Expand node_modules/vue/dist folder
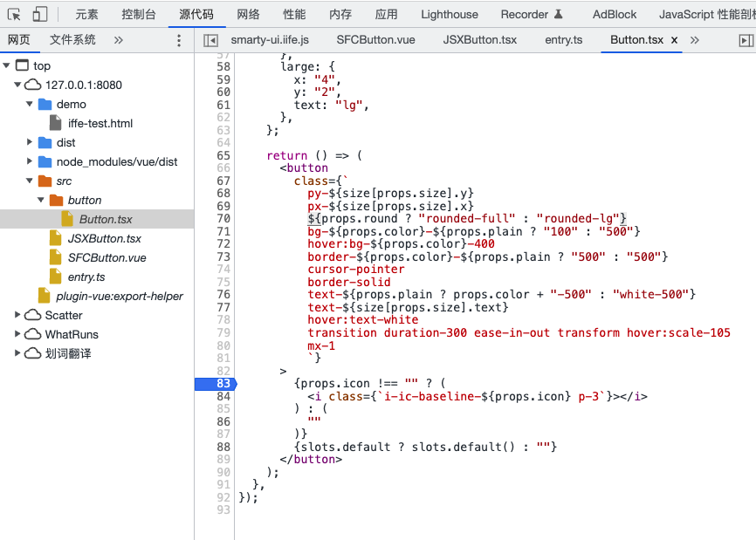 [x=30, y=161]
